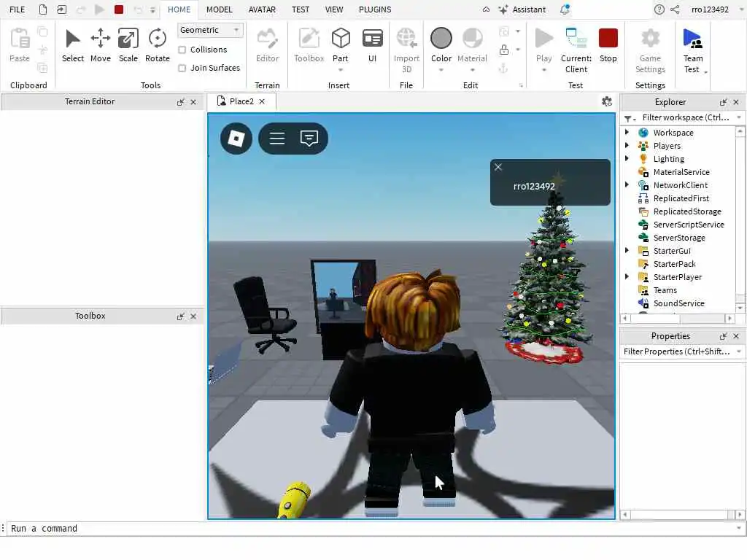Open the UI insert tool
747x560 pixels.
coord(372,44)
